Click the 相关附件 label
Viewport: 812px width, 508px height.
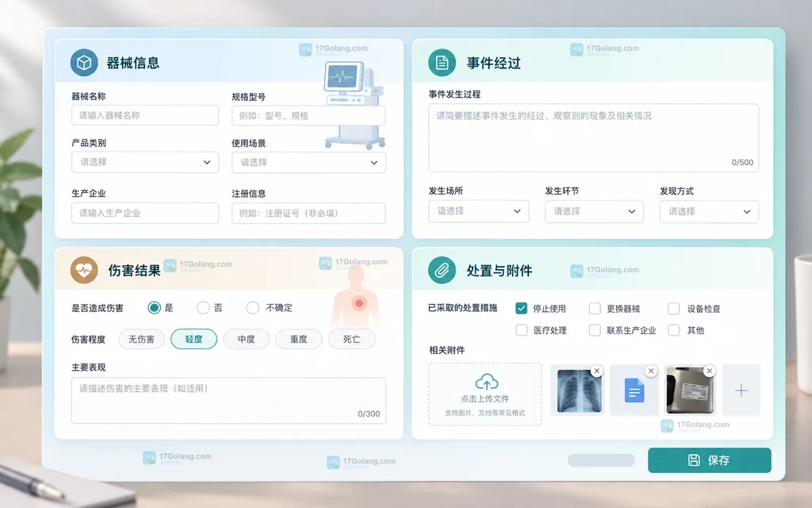447,350
